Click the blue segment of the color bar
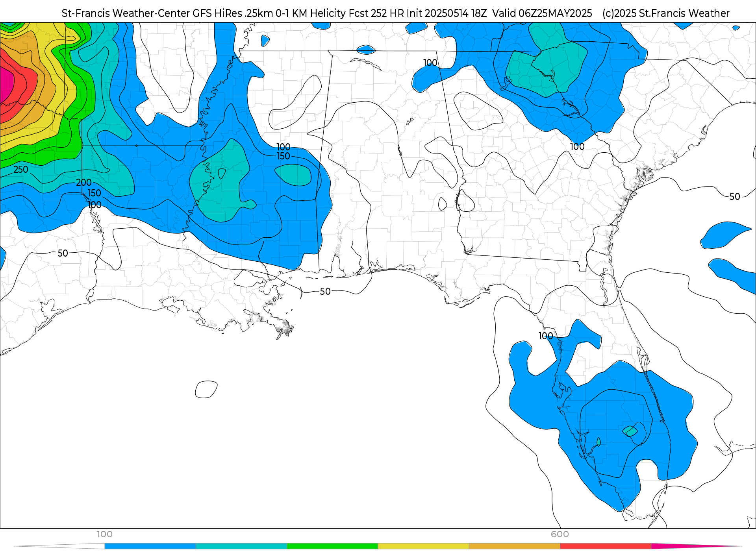The image size is (756, 551). tap(150, 546)
